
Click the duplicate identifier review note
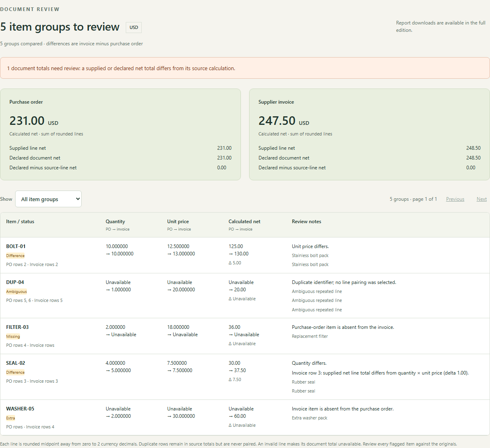(344, 282)
